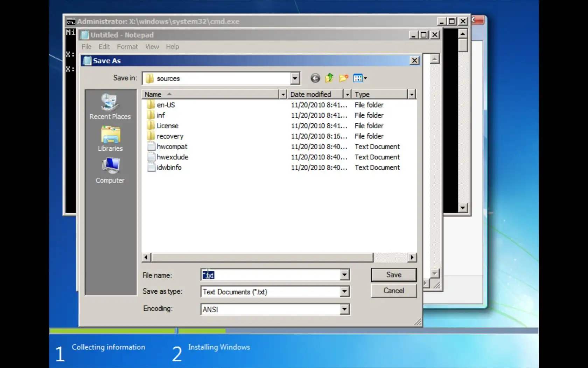Click the Date modified value for hwcompat
The width and height of the screenshot is (588, 368).
[319, 147]
